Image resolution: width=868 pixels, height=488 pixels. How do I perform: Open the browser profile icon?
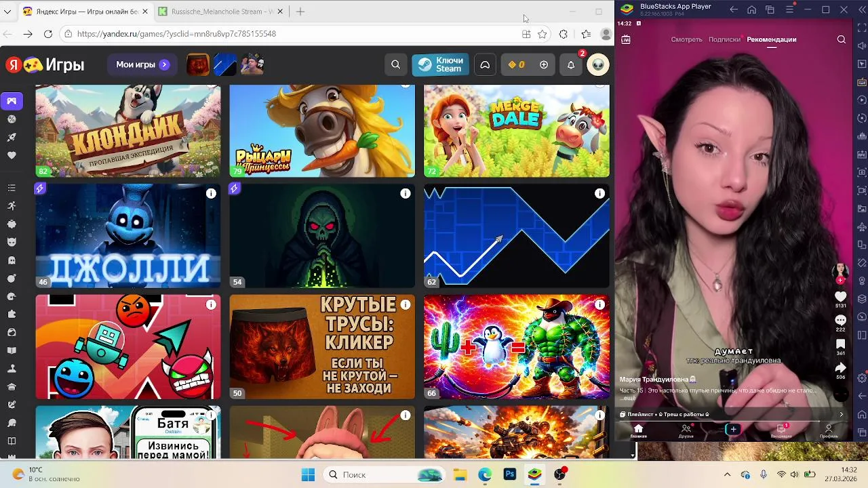(606, 34)
